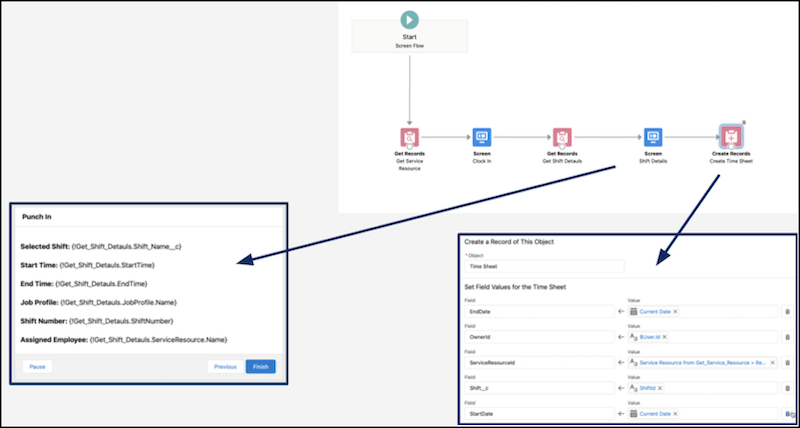The height and width of the screenshot is (428, 800).
Task: Click the EndDate field input
Action: click(537, 312)
